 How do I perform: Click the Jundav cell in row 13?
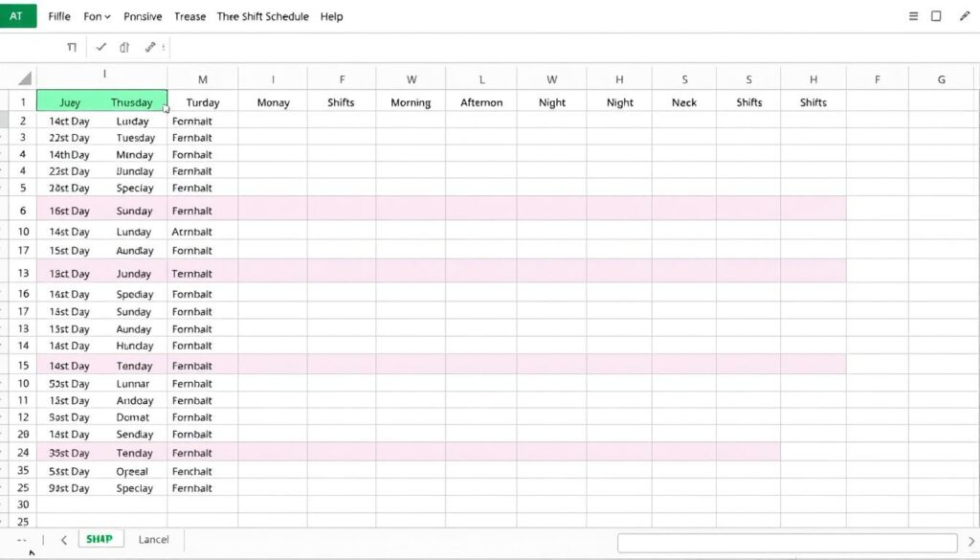pyautogui.click(x=134, y=273)
